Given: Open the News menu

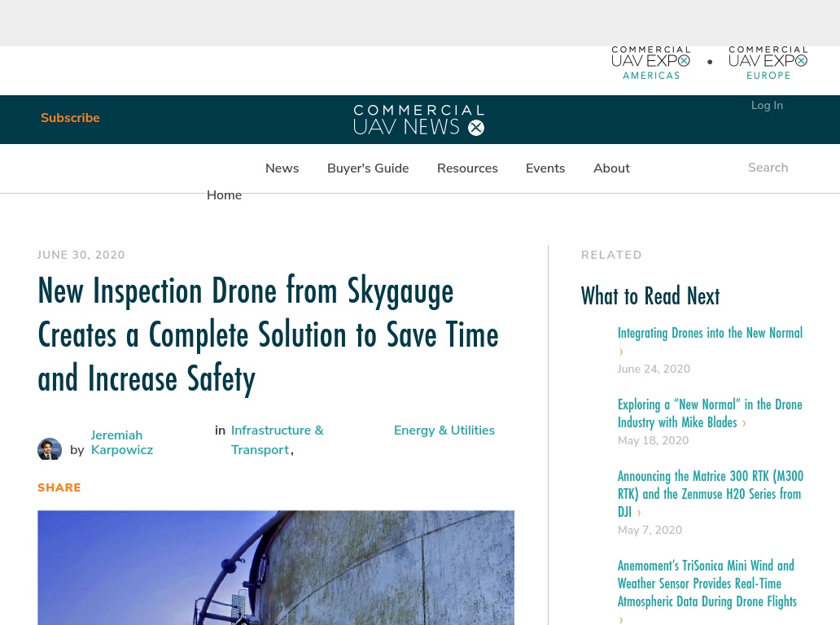Looking at the screenshot, I should tap(282, 168).
